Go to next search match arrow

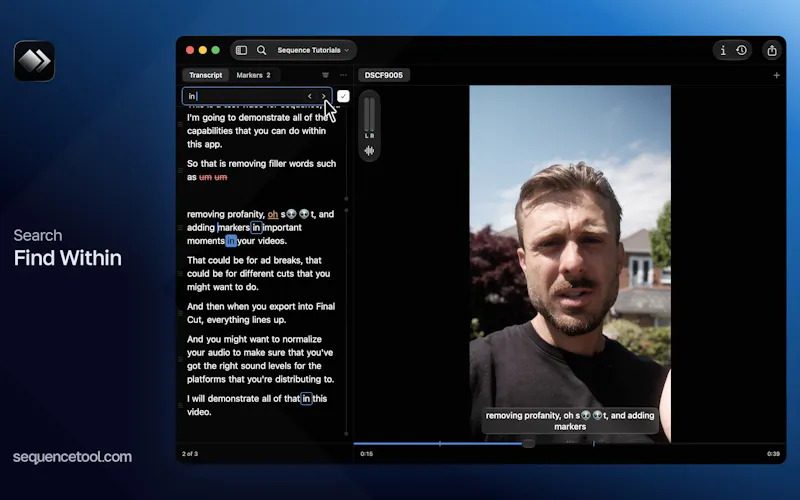(323, 96)
